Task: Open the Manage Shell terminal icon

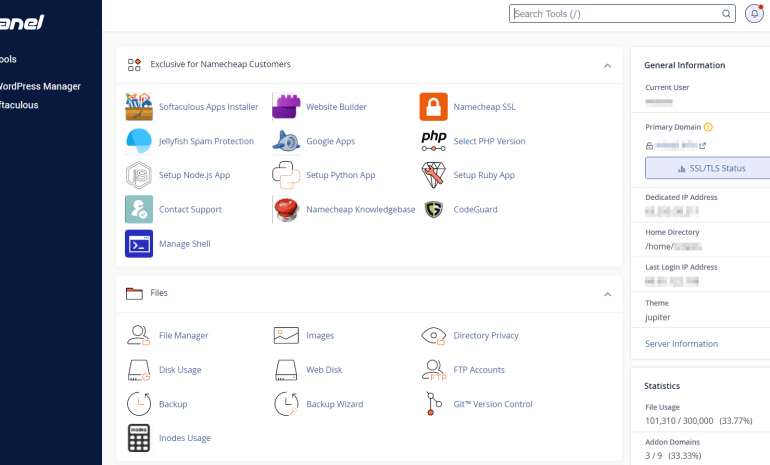Action: point(139,244)
